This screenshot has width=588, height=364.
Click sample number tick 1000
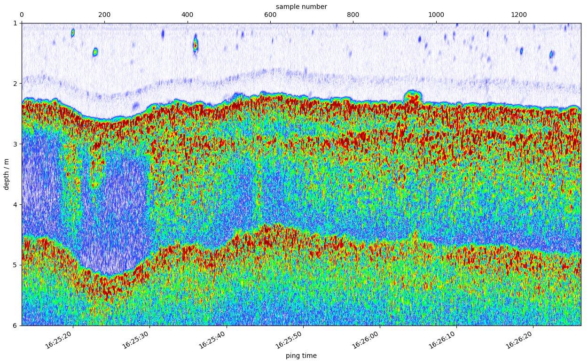point(436,15)
